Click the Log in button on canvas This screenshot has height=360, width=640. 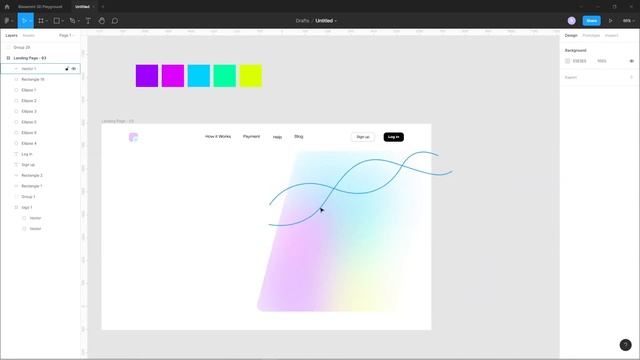(x=393, y=137)
